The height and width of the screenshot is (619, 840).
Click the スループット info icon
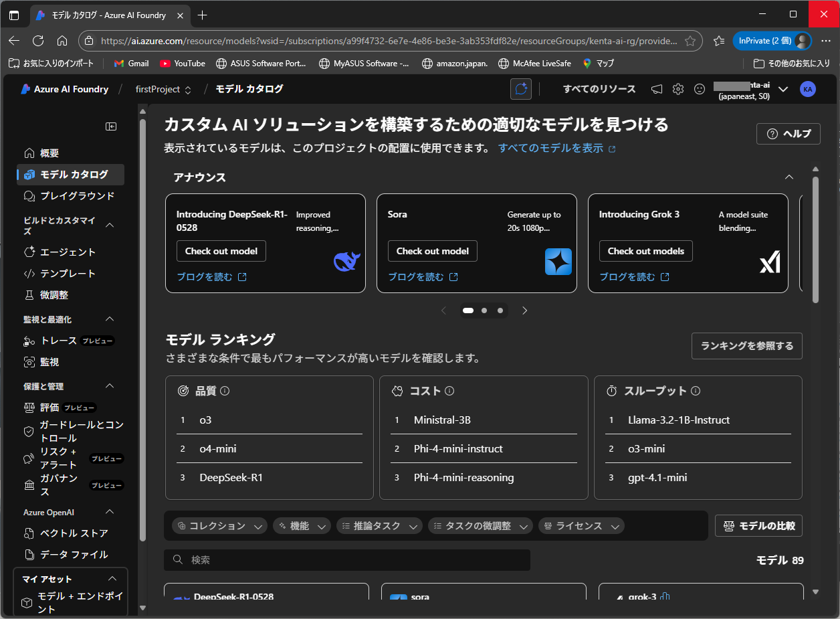click(x=696, y=391)
